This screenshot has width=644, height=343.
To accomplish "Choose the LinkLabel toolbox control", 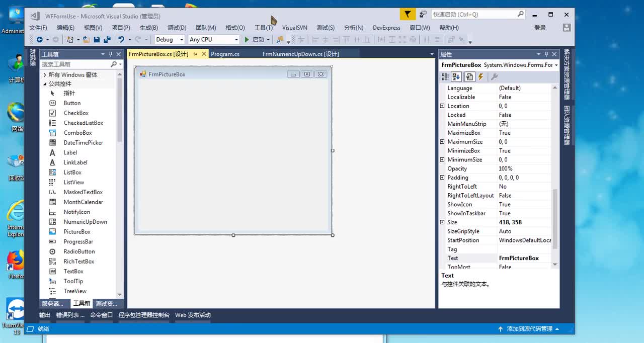I will (75, 162).
